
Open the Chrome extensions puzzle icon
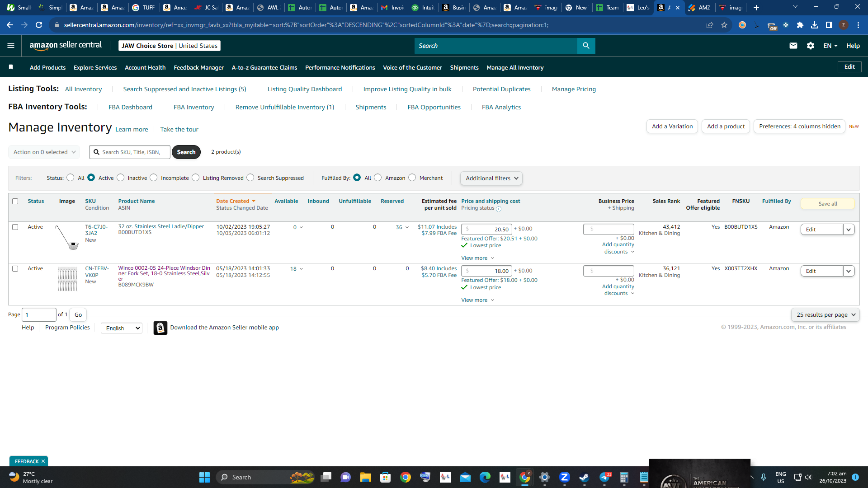pos(800,25)
